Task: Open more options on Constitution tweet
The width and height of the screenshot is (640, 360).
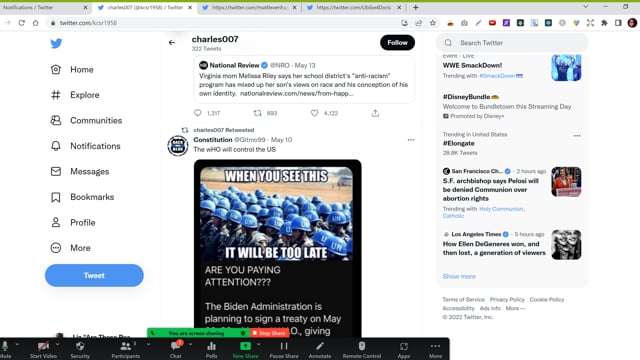Action: click(x=411, y=140)
